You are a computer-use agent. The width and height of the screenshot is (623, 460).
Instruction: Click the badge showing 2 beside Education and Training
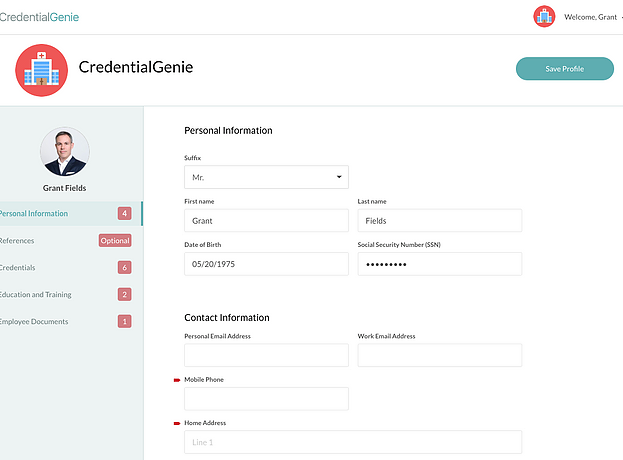[124, 294]
